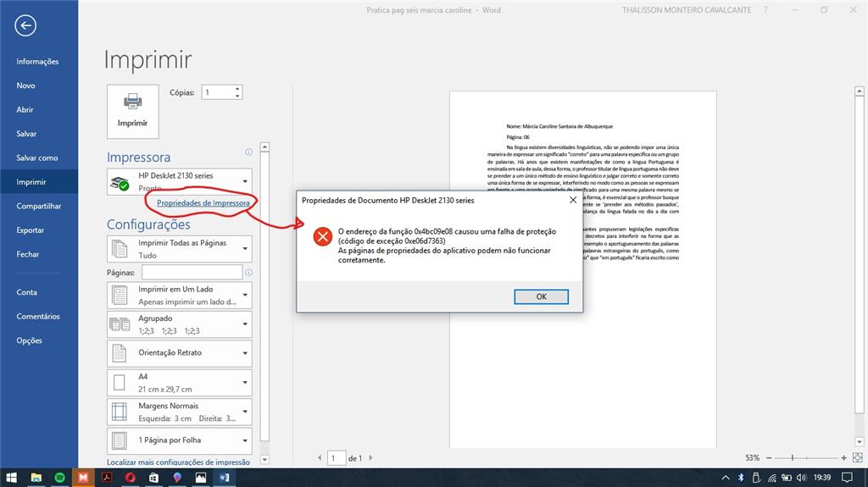Click the large Imprimir printer button
This screenshot has height=487, width=868.
click(x=133, y=111)
